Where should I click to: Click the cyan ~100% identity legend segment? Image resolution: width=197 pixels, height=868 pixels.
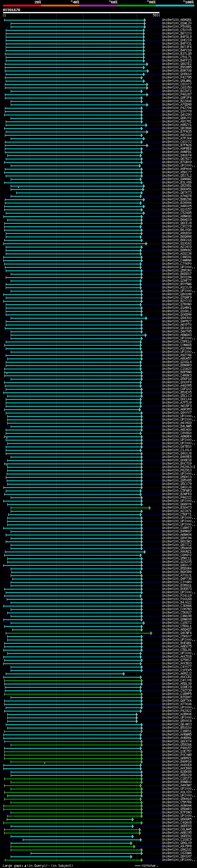(175, 6)
